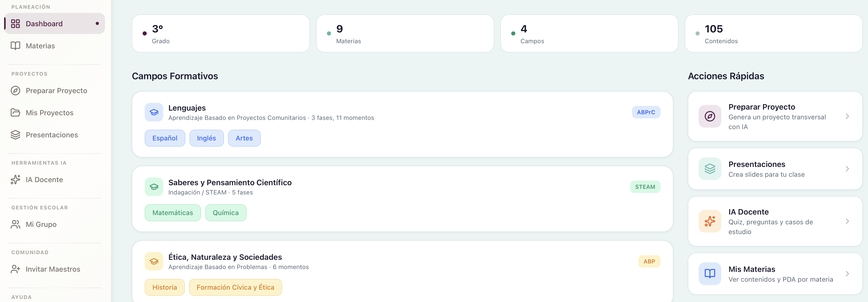Open the Dashboard panel icon
This screenshot has height=302, width=868.
15,24
